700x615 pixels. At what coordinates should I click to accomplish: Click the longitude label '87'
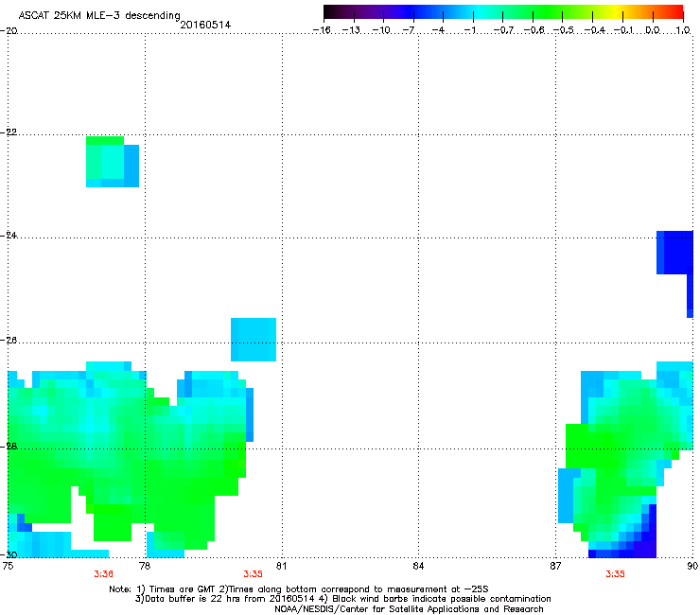[x=555, y=566]
